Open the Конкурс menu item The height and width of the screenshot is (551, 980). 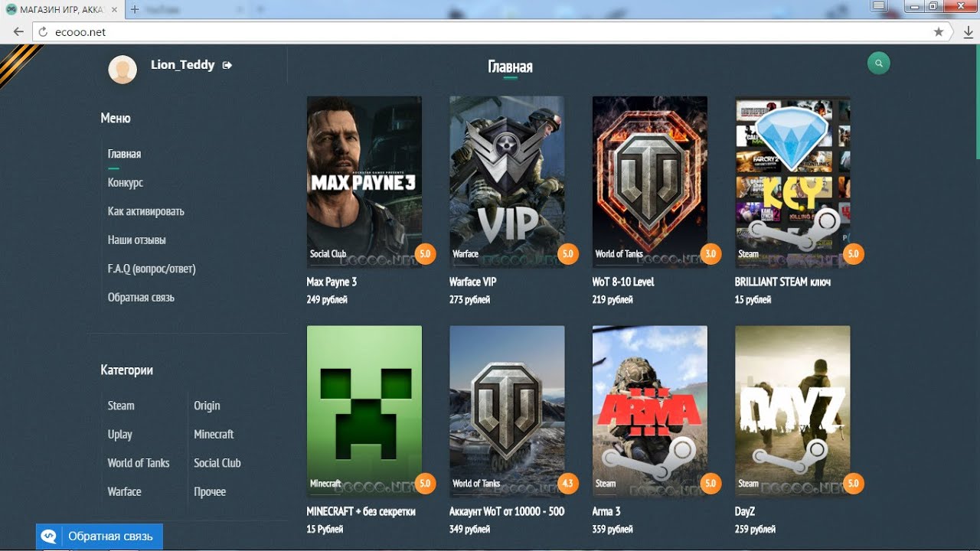coord(126,183)
